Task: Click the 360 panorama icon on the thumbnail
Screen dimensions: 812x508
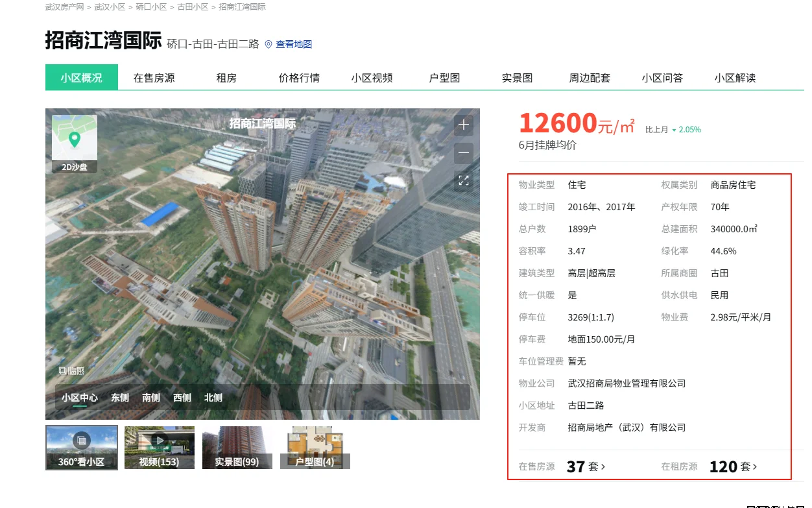Action: 81,441
